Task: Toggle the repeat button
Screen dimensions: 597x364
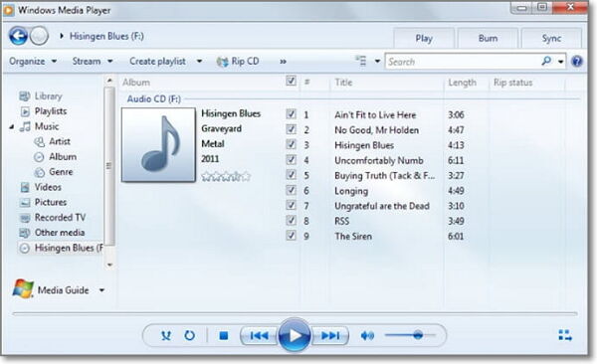Action: coord(190,335)
